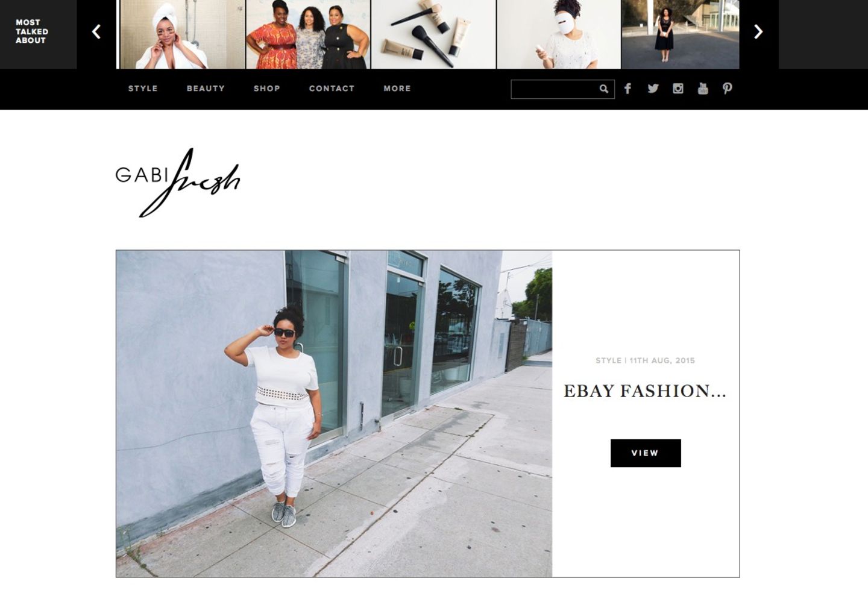Image resolution: width=868 pixels, height=590 pixels.
Task: Advance to next Most Talked About posts
Action: point(758,32)
